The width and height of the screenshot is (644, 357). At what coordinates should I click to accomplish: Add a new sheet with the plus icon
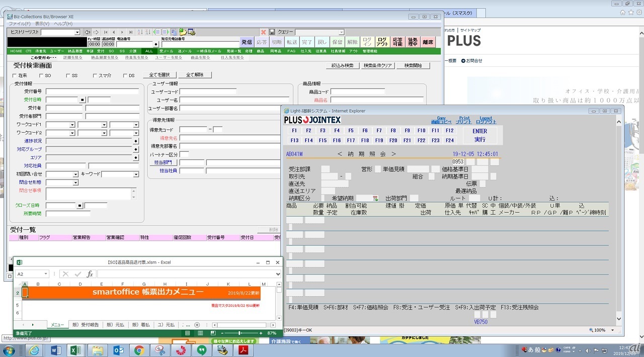pyautogui.click(x=197, y=325)
